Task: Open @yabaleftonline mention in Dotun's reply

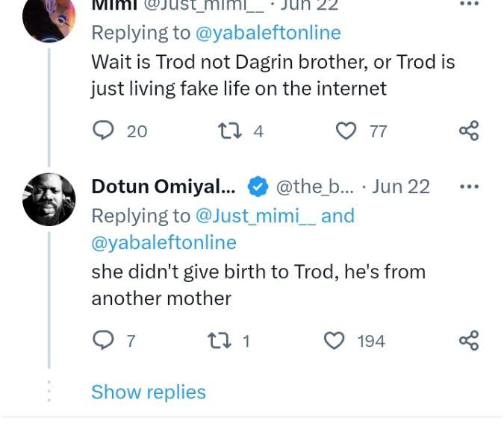Action: click(164, 242)
